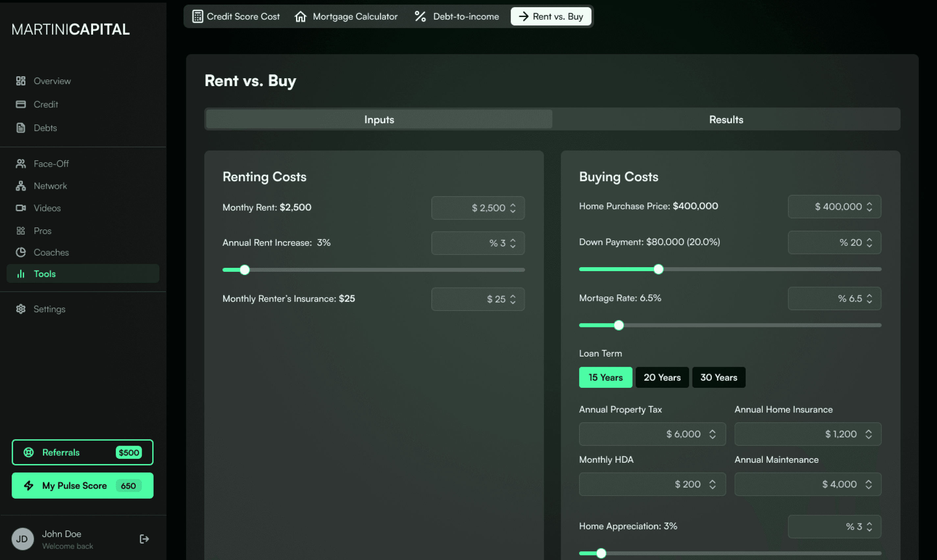Viewport: 937px width, 560px height.
Task: Click the Face-Off people icon
Action: [21, 163]
